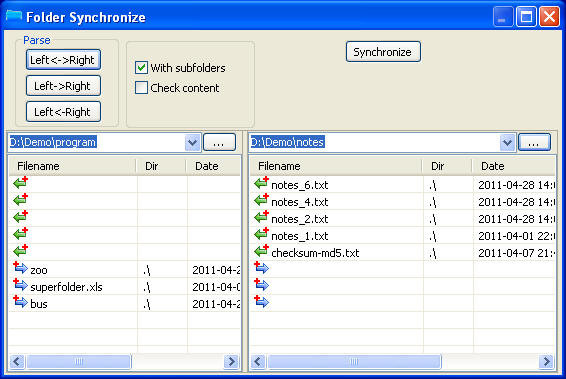The height and width of the screenshot is (379, 566).
Task: Click right pane scrollbar right arrow
Action: pyautogui.click(x=547, y=361)
